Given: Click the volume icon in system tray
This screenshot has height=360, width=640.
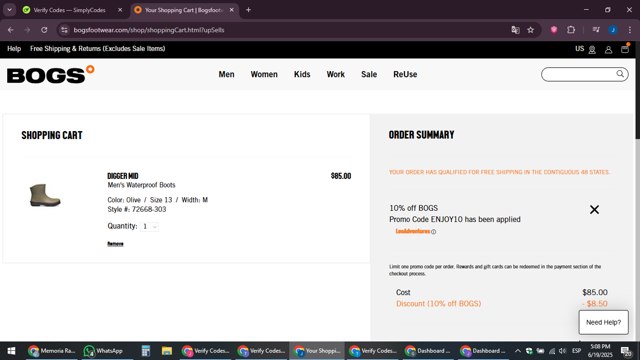Looking at the screenshot, I should (562, 351).
